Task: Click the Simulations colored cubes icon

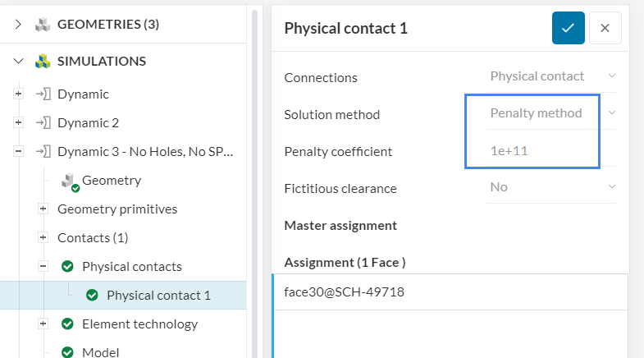Action: coord(43,61)
